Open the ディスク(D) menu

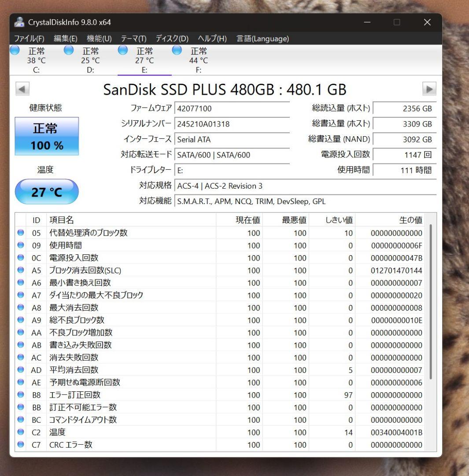click(x=172, y=38)
